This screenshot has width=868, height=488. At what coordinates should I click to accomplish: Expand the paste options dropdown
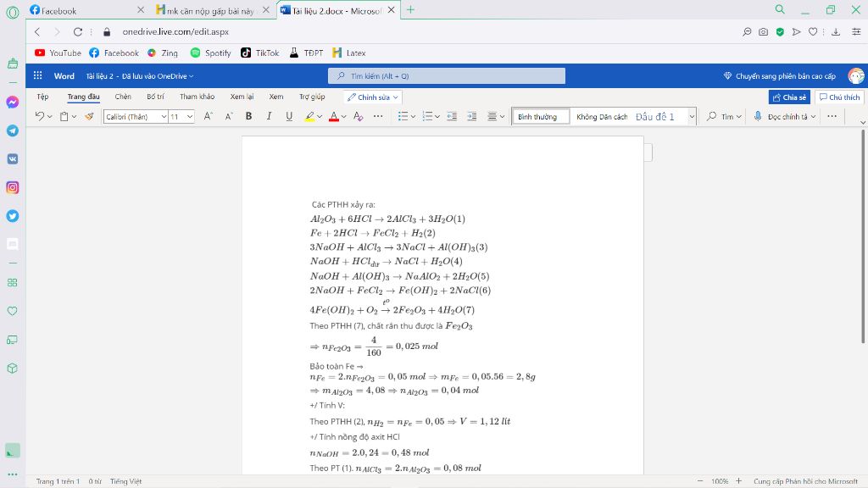click(75, 117)
